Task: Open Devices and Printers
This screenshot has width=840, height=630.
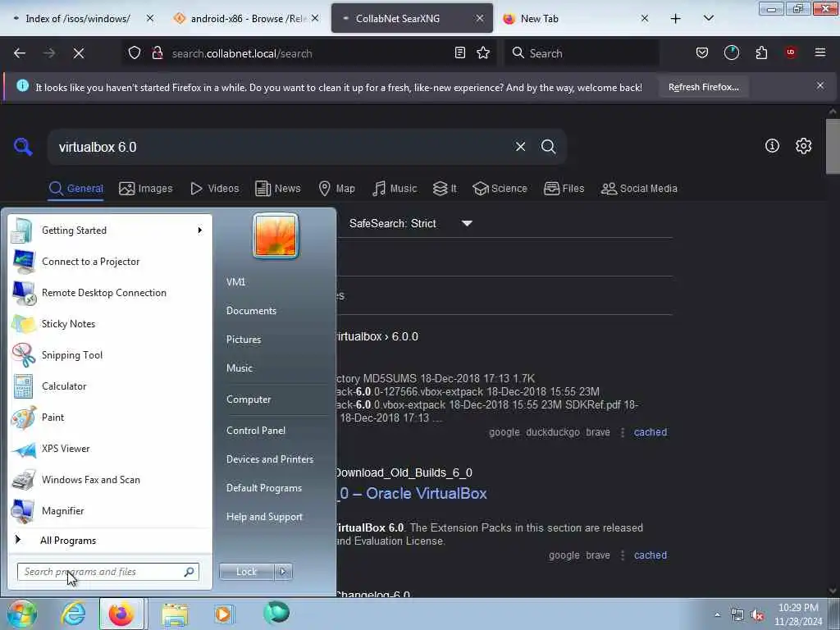Action: click(x=269, y=459)
